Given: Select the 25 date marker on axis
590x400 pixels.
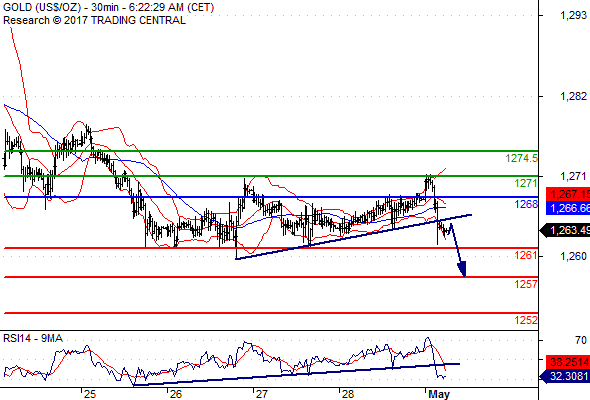Looking at the screenshot, I should tap(90, 394).
